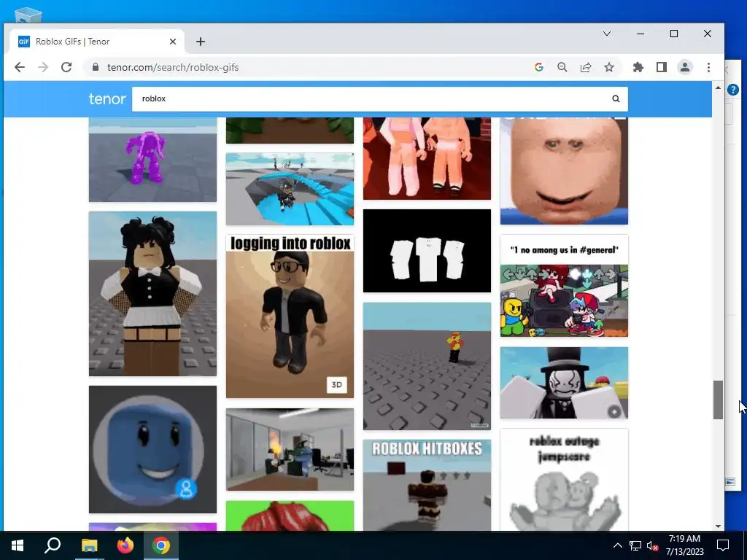747x560 pixels.
Task: Click the Google icon in address bar
Action: tap(539, 67)
